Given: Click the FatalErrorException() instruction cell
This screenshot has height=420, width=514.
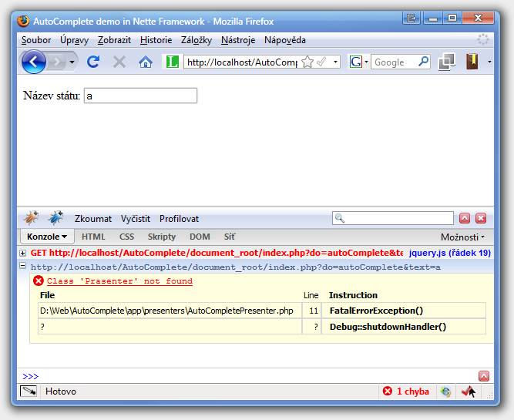Looking at the screenshot, I should [404, 311].
